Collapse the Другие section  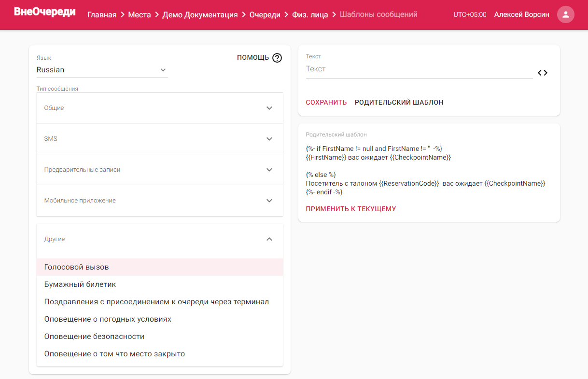coord(160,239)
